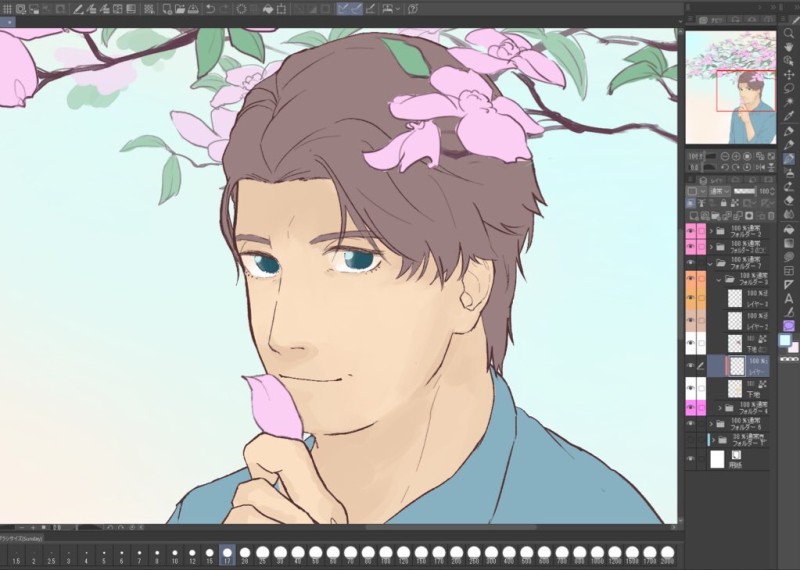Click the Fill bucket icon in command bar

coord(267,9)
